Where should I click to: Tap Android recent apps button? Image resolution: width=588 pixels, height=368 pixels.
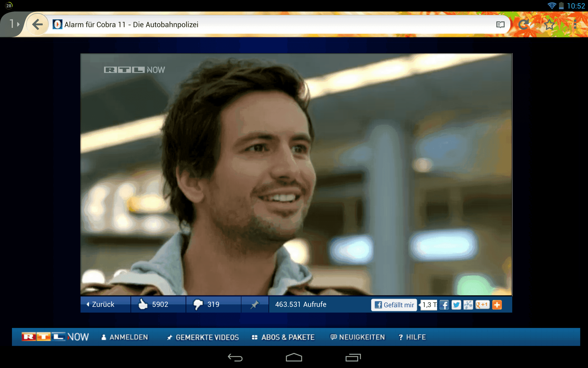click(353, 358)
